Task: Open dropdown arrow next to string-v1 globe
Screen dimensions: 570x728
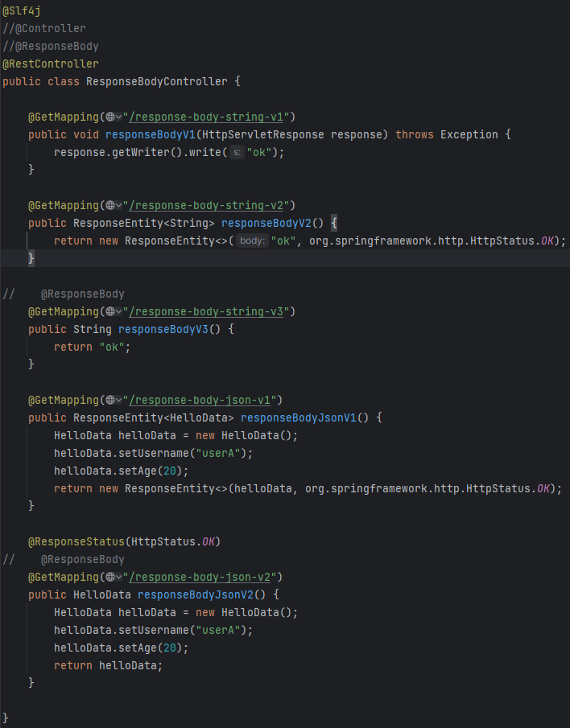Action: click(118, 117)
